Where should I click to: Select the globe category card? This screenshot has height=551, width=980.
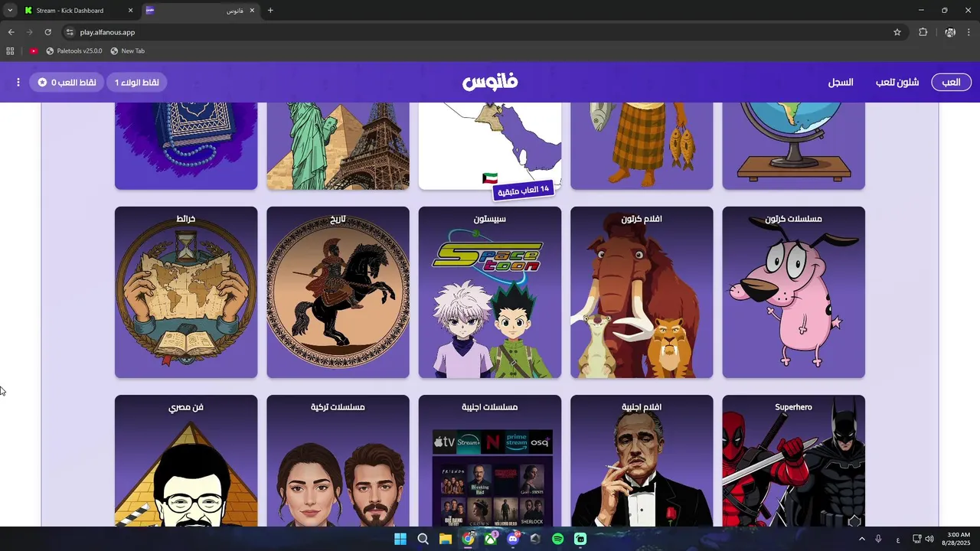click(x=793, y=146)
